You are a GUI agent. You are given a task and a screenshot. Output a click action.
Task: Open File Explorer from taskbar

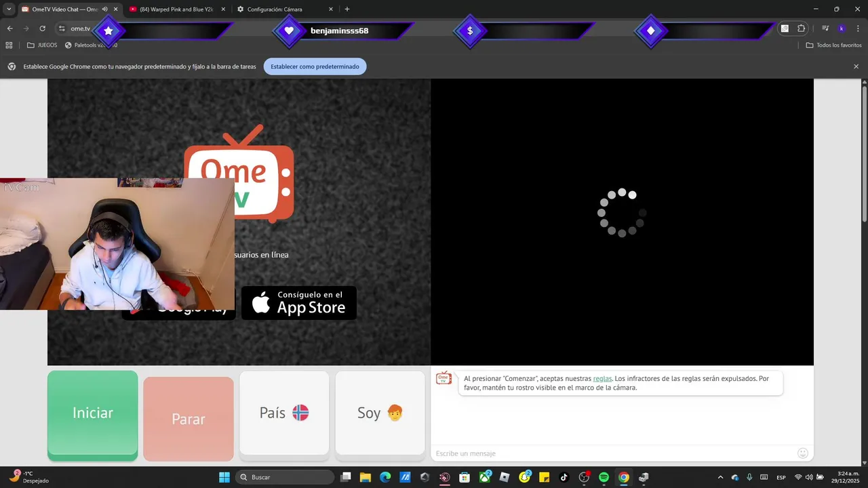366,477
